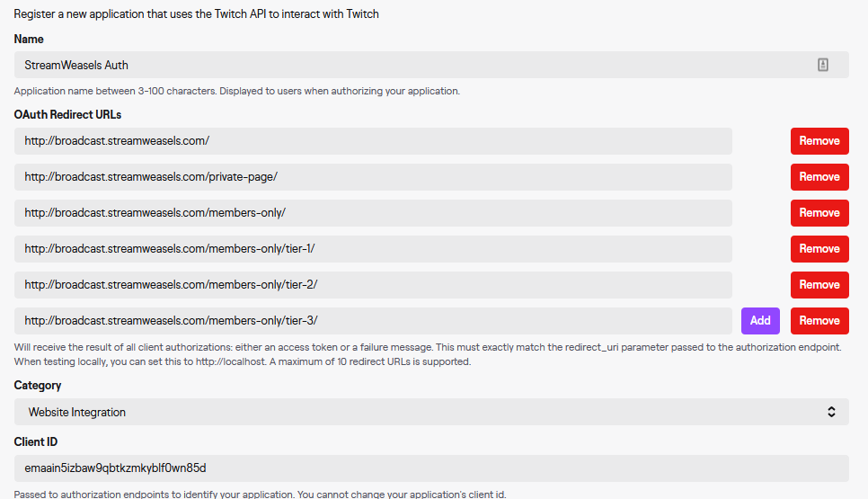The width and height of the screenshot is (868, 499).
Task: Click the root broadcast.streamweasels.com URL field
Action: pos(373,141)
